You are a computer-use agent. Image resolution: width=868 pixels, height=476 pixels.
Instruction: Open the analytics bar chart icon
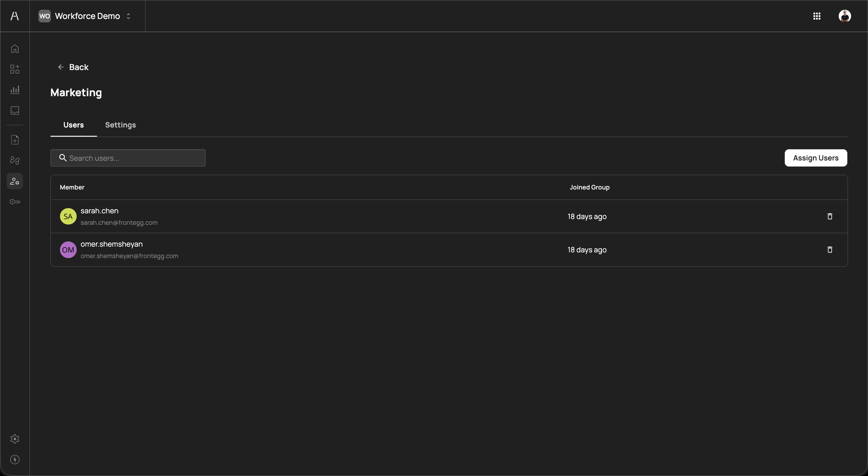coord(15,90)
